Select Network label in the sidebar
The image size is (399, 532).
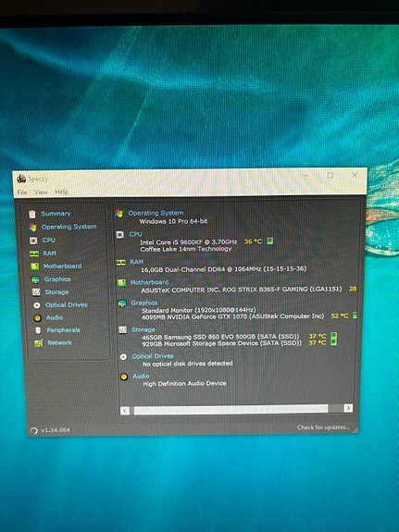[x=60, y=342]
